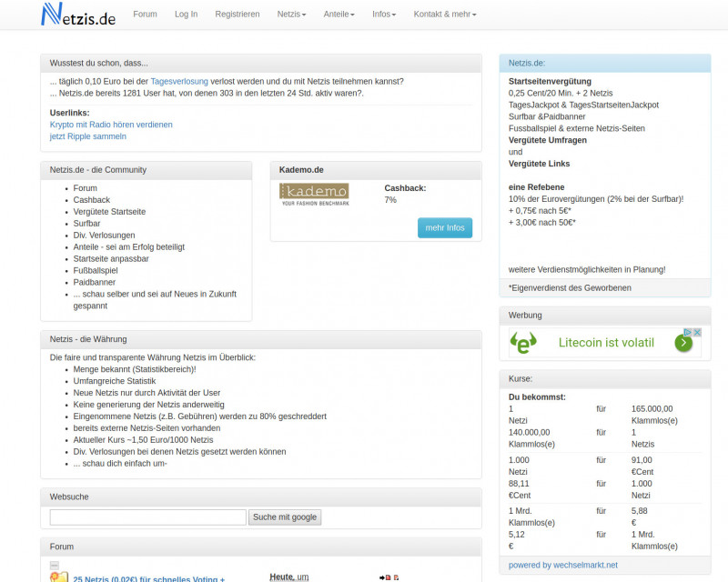Click the 'Kademo.de' panel heading
728x582 pixels.
coord(301,170)
